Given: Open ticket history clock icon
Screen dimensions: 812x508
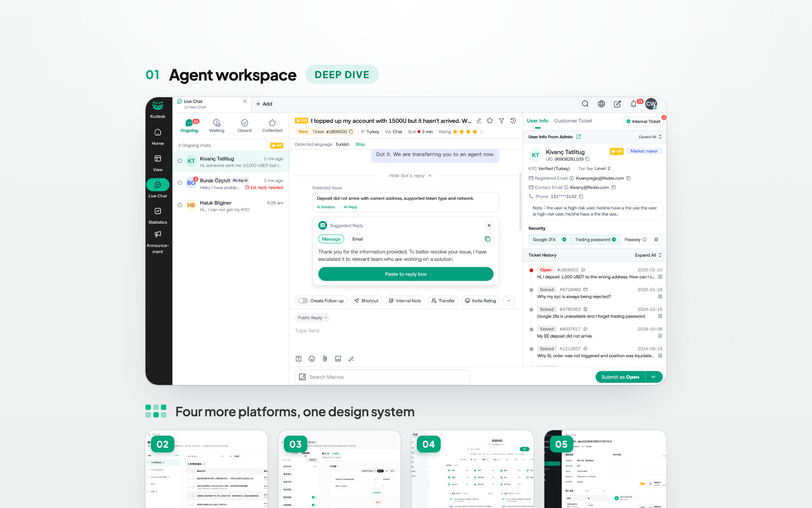Looking at the screenshot, I should click(x=513, y=121).
